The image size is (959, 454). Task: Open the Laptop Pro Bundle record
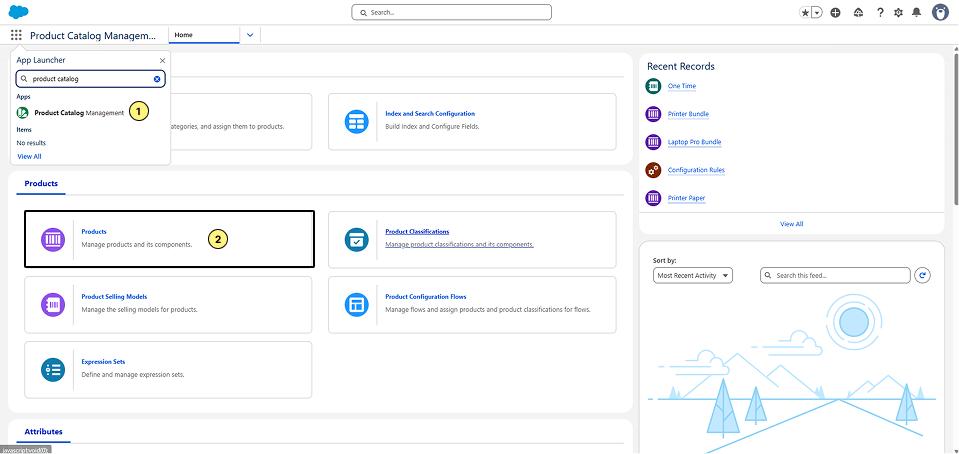(694, 142)
